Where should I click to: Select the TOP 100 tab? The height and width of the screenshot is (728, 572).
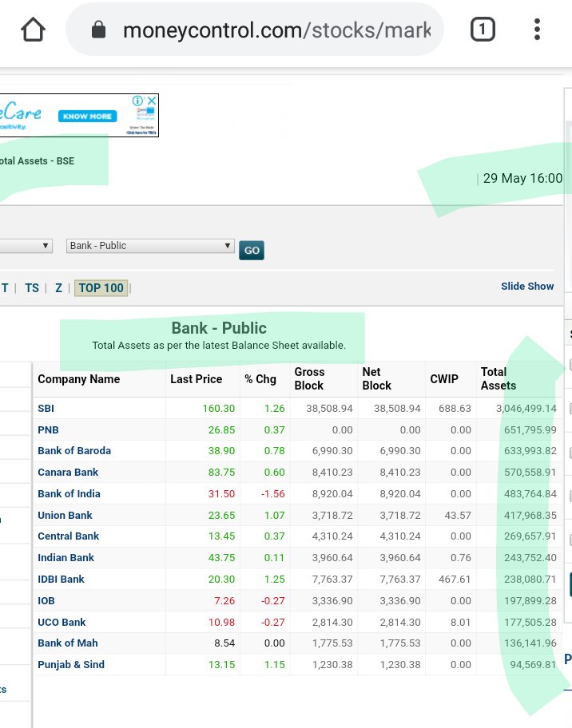pos(101,288)
